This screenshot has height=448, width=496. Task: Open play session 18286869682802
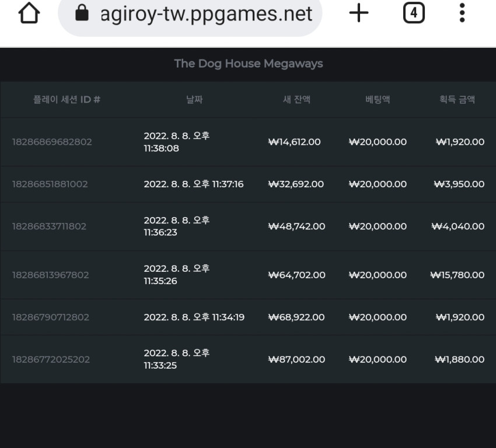pos(52,142)
